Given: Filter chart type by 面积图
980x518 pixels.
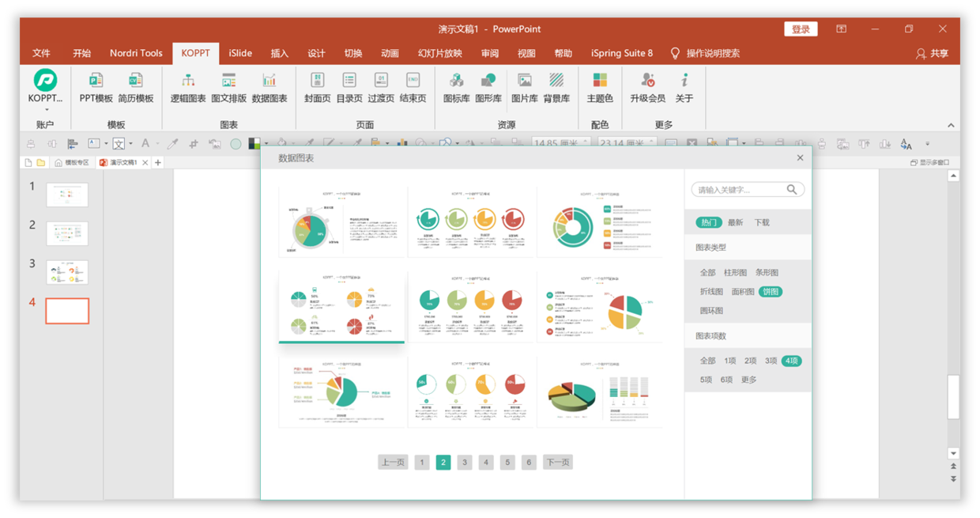Looking at the screenshot, I should point(743,292).
